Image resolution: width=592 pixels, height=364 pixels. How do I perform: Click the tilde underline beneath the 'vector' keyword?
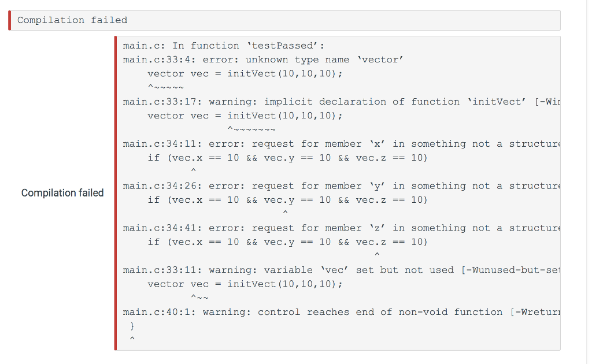[165, 87]
